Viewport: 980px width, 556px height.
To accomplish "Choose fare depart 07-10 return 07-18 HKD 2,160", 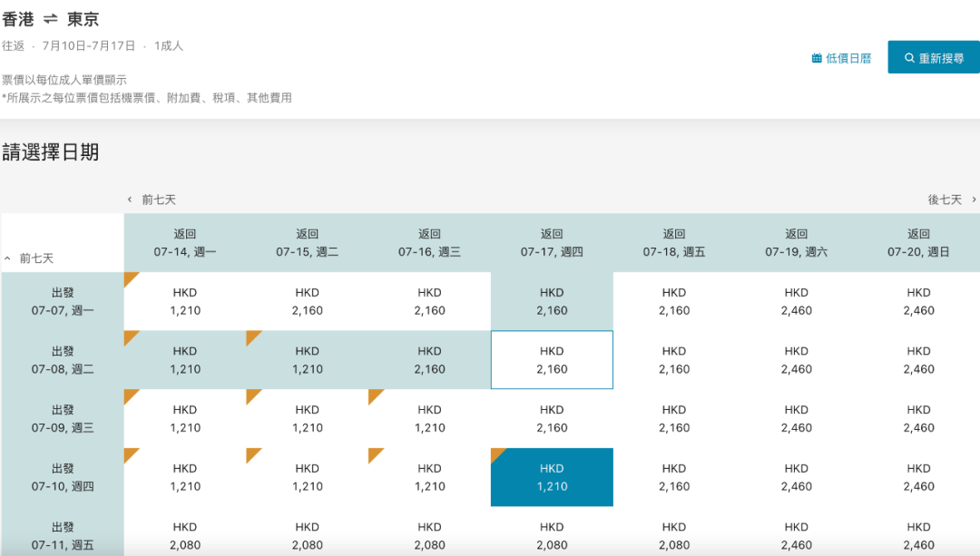I will coord(673,477).
